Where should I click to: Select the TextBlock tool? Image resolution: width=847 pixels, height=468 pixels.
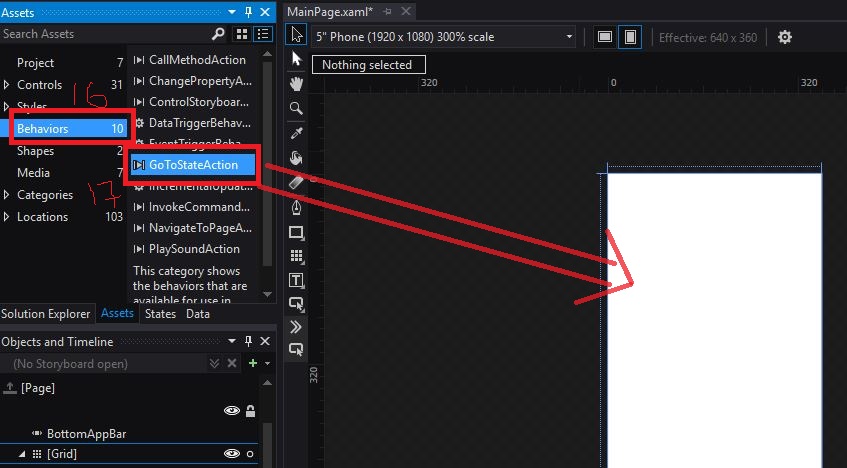[x=296, y=280]
